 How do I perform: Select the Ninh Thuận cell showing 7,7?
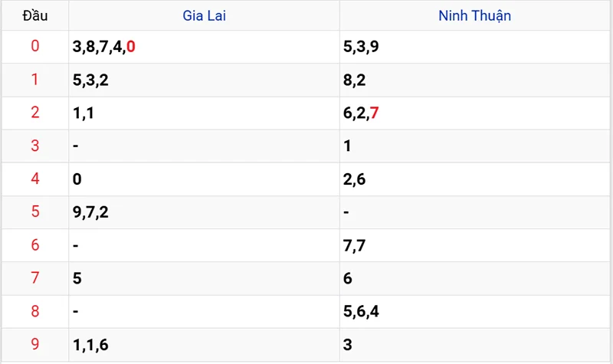tap(354, 246)
